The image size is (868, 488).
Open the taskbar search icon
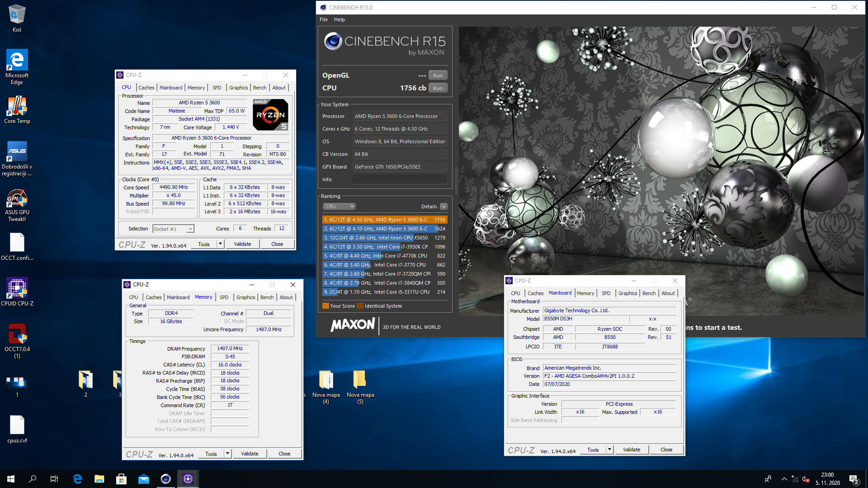[x=33, y=479]
